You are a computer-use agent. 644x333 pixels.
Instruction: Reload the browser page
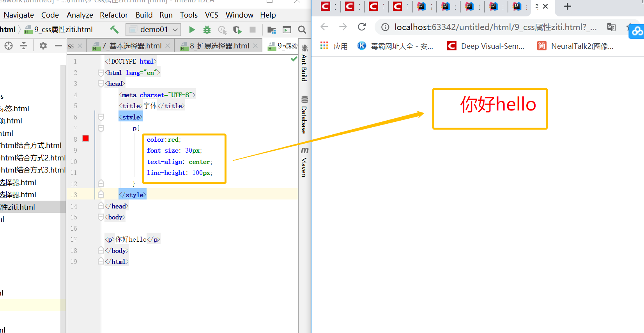[362, 27]
